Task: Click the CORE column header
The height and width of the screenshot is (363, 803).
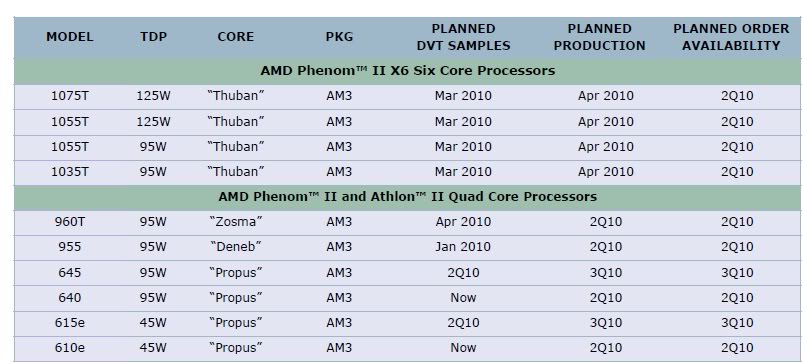Action: pos(236,37)
